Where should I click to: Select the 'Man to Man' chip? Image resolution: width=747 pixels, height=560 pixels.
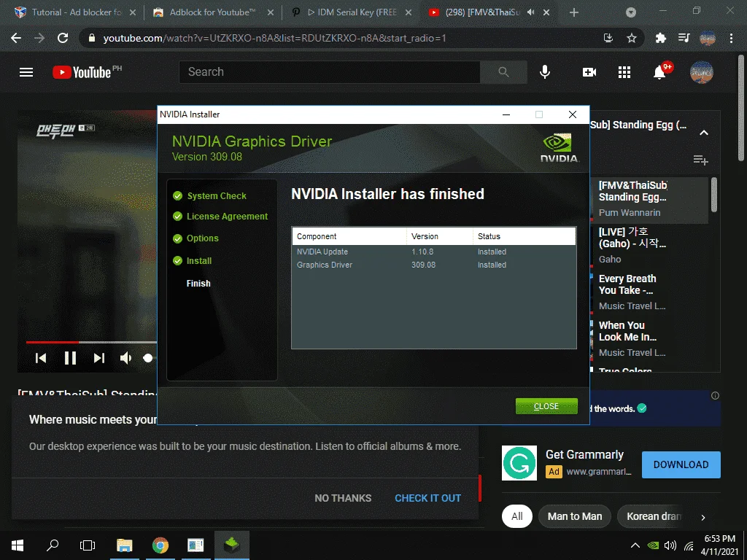[x=575, y=516]
